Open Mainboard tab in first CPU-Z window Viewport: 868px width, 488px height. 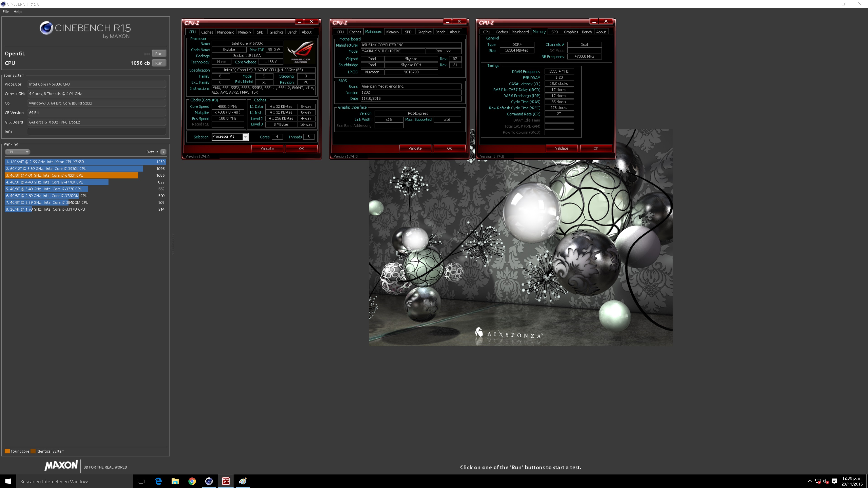pyautogui.click(x=225, y=32)
